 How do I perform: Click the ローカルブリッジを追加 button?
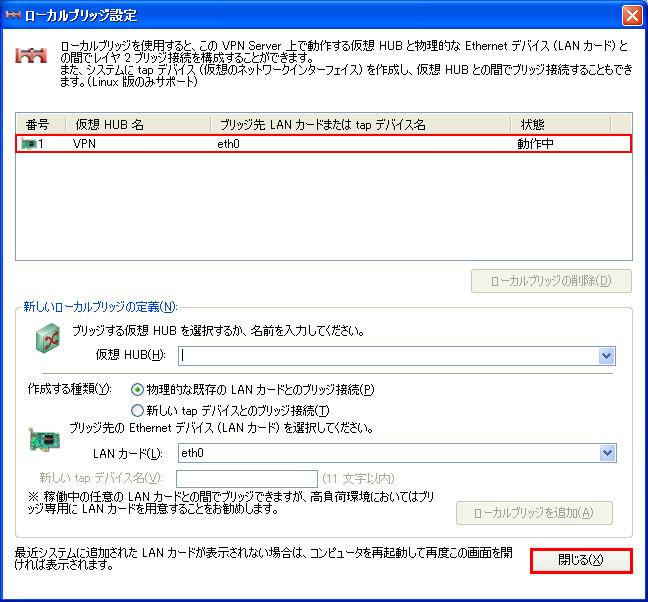534,513
